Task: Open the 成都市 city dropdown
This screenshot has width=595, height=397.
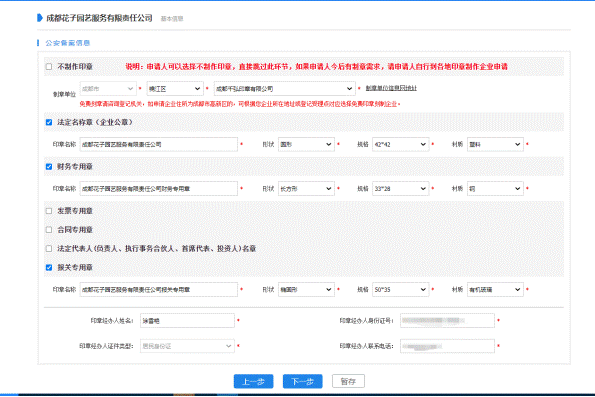Action: coord(108,89)
